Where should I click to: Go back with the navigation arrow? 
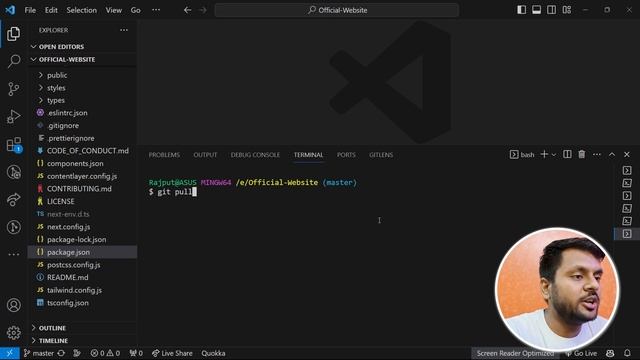(x=187, y=10)
